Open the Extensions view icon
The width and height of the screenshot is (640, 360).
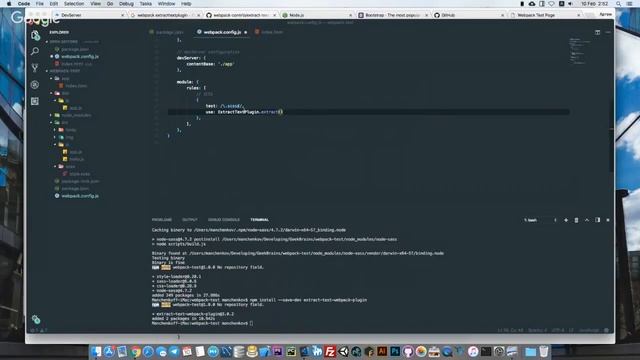coord(35,101)
